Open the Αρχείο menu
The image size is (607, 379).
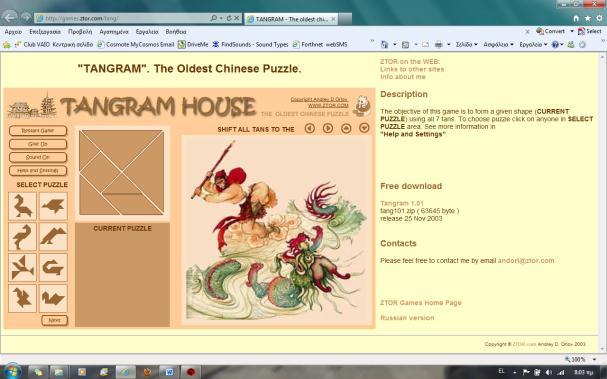point(13,32)
